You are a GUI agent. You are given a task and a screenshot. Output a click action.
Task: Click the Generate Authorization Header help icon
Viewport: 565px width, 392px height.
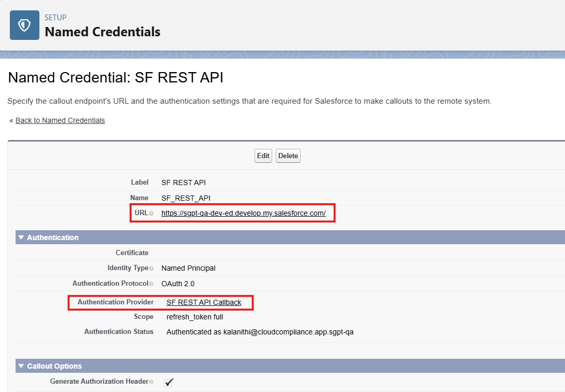(x=151, y=382)
